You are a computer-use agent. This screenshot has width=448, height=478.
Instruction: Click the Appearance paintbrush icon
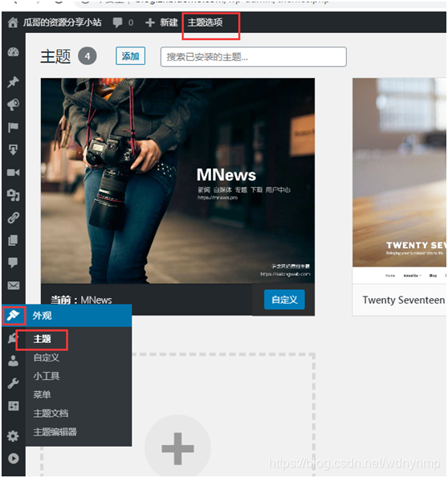(x=13, y=316)
